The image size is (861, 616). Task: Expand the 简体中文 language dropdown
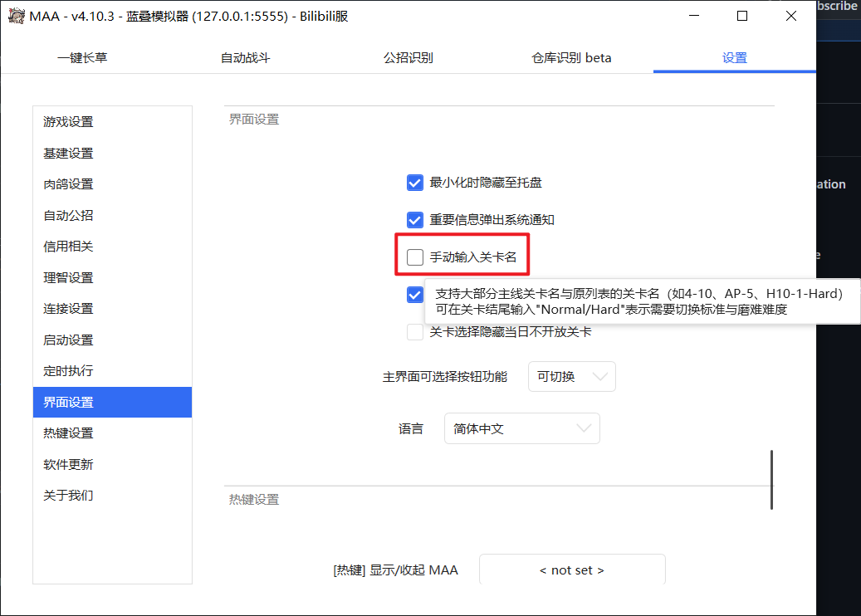pos(521,428)
